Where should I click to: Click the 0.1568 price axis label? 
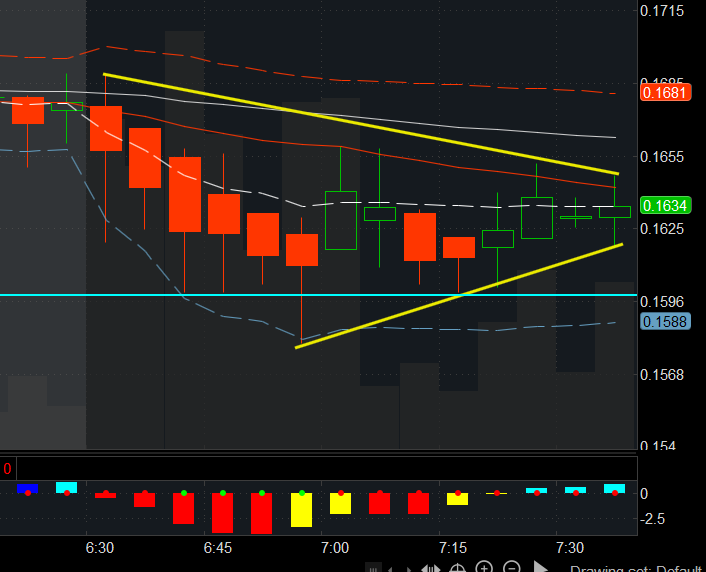[661, 375]
